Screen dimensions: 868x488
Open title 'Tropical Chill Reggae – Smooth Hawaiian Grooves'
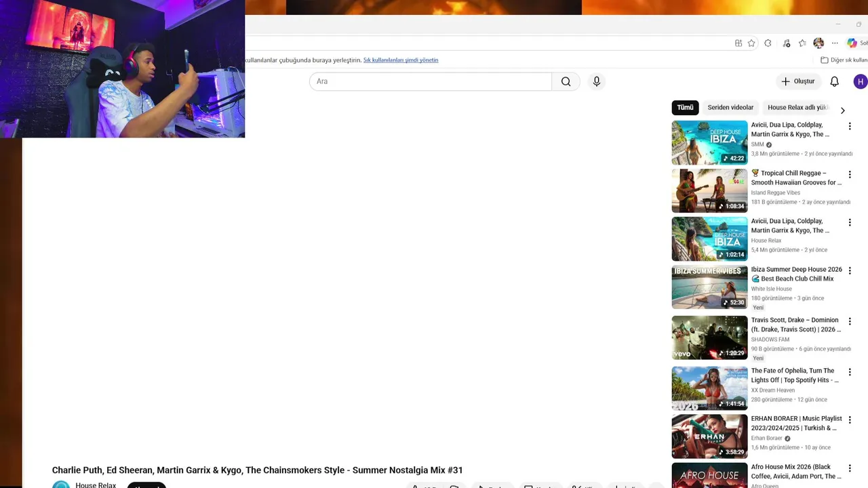pyautogui.click(x=796, y=178)
